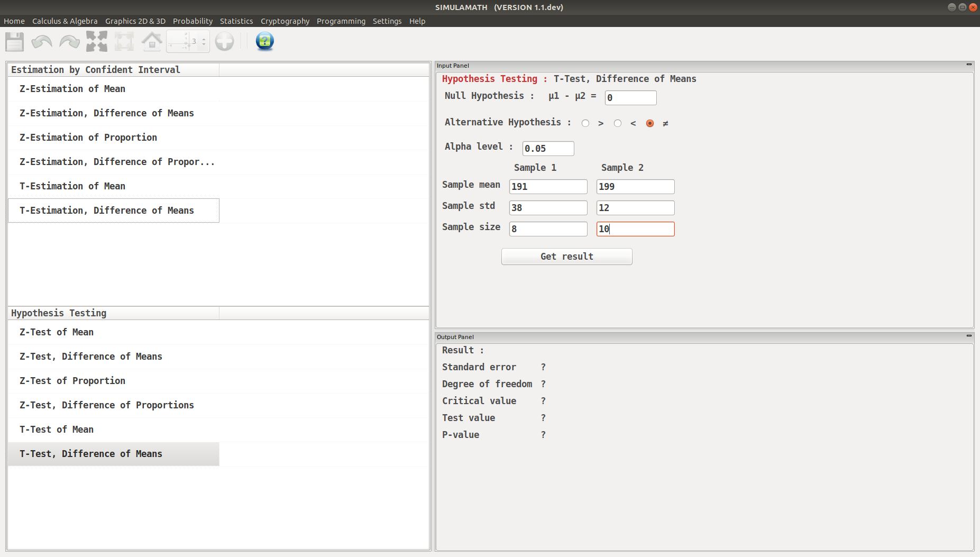Open the Cryptography menu
The width and height of the screenshot is (980, 557).
(285, 21)
